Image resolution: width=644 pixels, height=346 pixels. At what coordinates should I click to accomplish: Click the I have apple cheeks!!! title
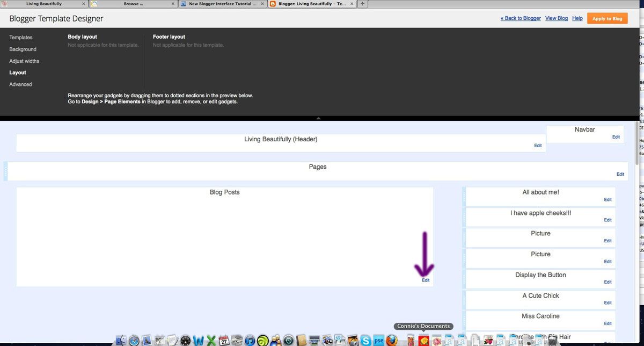click(540, 213)
